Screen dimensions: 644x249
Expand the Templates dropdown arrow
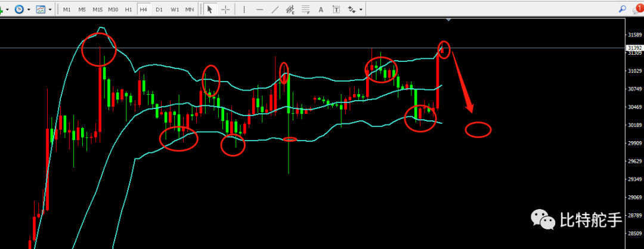click(50, 9)
